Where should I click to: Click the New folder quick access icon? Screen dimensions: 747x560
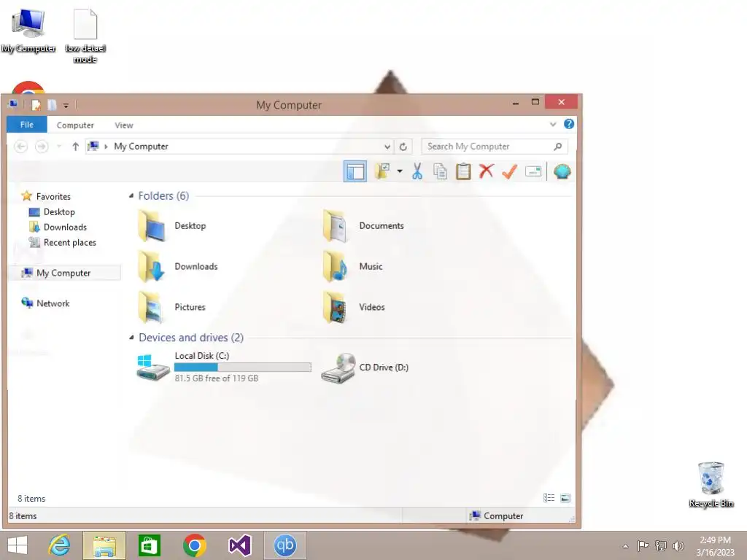[x=52, y=105]
